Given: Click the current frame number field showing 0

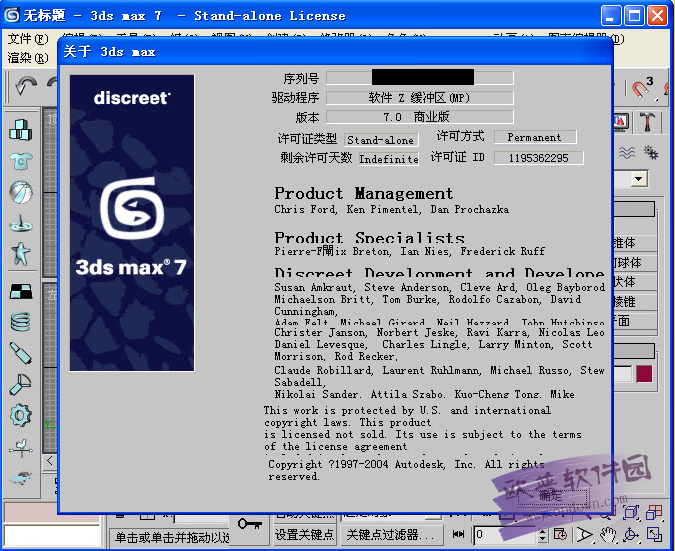Looking at the screenshot, I should 505,535.
